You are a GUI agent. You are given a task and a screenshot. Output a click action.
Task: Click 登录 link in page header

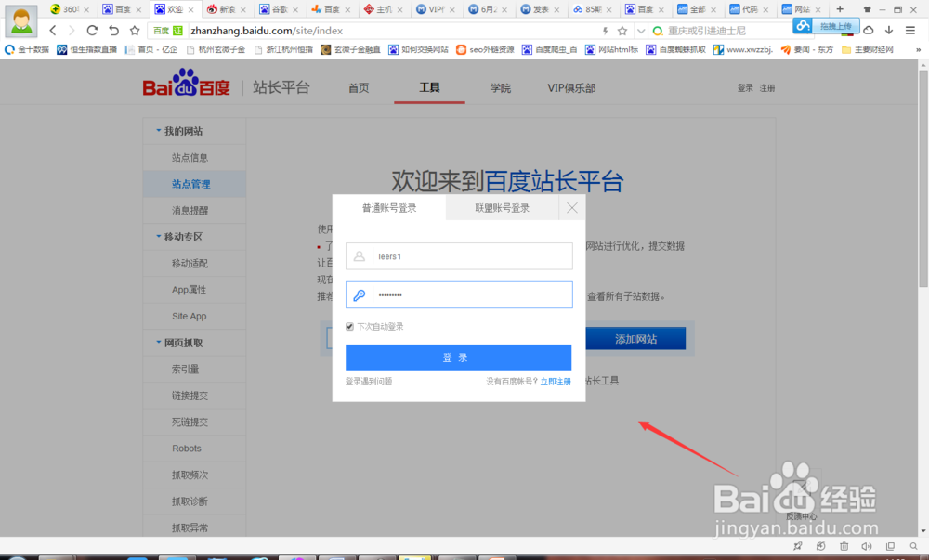745,87
